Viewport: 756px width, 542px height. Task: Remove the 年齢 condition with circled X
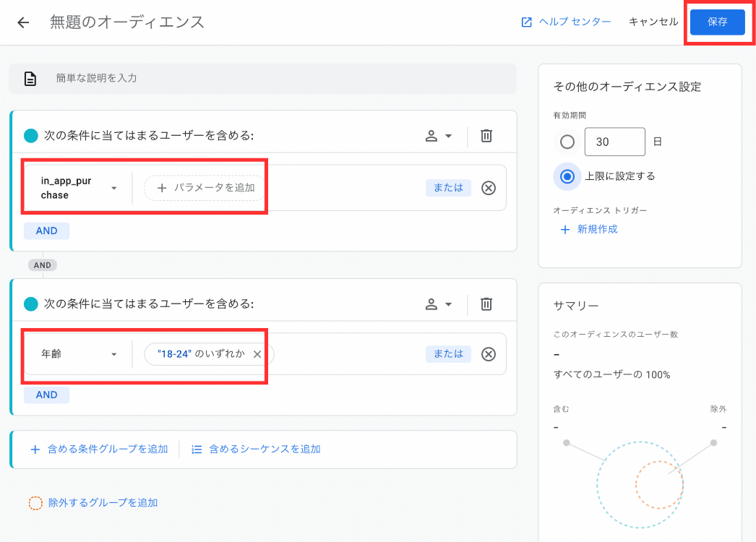click(489, 354)
